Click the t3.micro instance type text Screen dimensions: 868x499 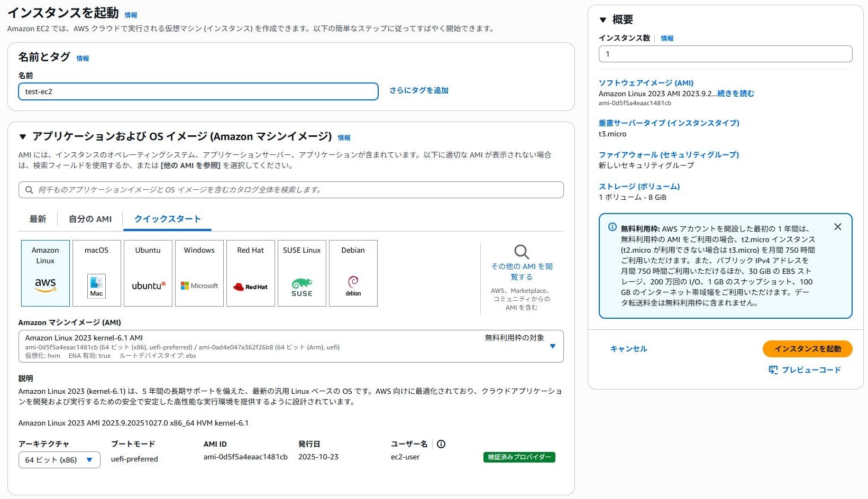tap(613, 134)
